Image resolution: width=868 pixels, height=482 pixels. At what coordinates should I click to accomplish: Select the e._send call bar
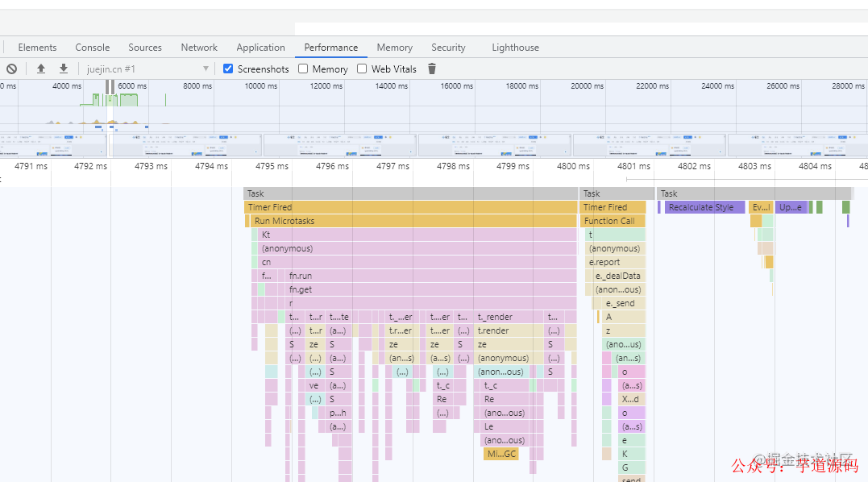[623, 303]
